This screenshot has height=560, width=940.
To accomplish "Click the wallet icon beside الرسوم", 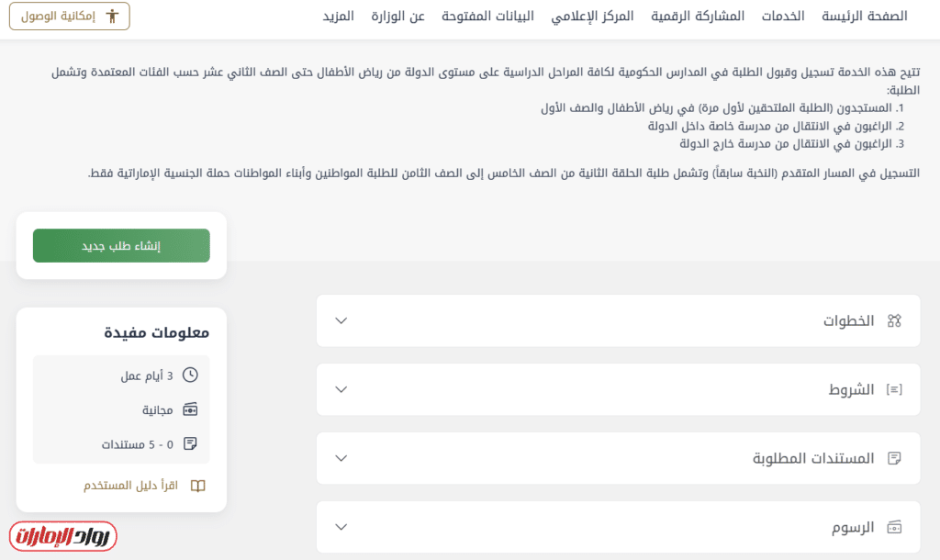I will click(894, 527).
